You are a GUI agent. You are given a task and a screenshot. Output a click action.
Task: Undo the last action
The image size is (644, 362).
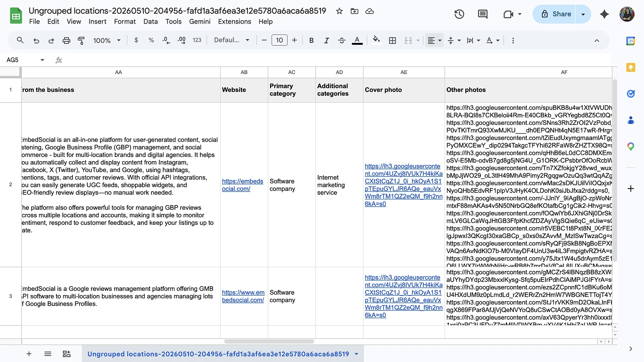click(x=36, y=41)
